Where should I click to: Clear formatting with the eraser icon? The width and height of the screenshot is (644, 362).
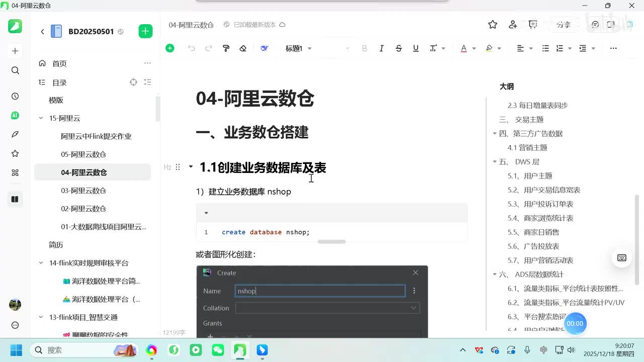pyautogui.click(x=243, y=48)
